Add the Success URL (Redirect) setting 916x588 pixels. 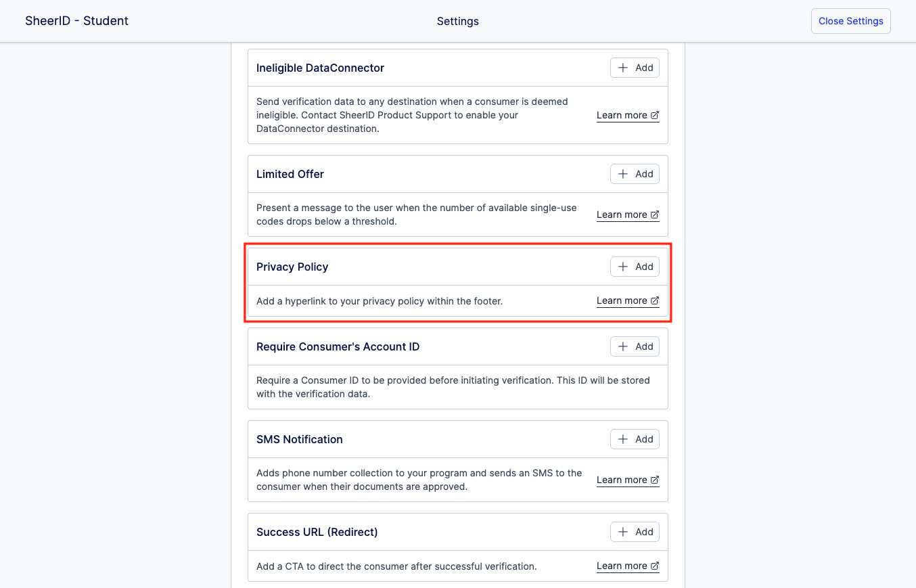pos(635,532)
